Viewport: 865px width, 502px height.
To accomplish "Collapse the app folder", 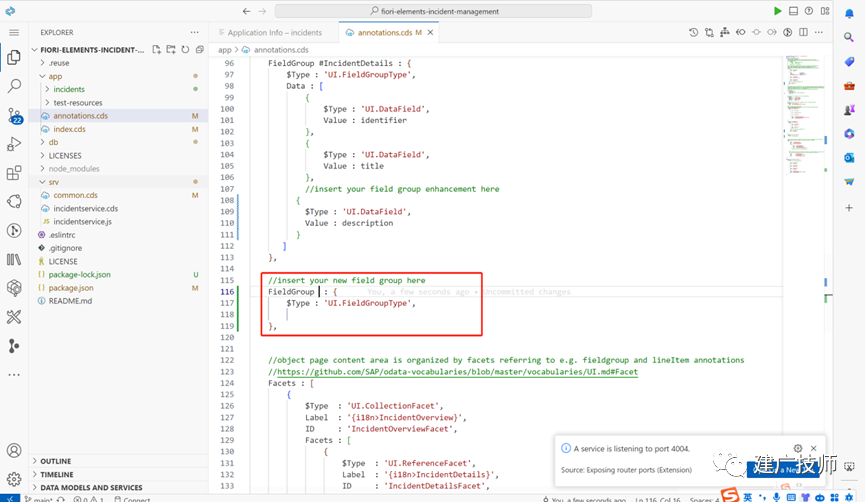I will [x=55, y=76].
